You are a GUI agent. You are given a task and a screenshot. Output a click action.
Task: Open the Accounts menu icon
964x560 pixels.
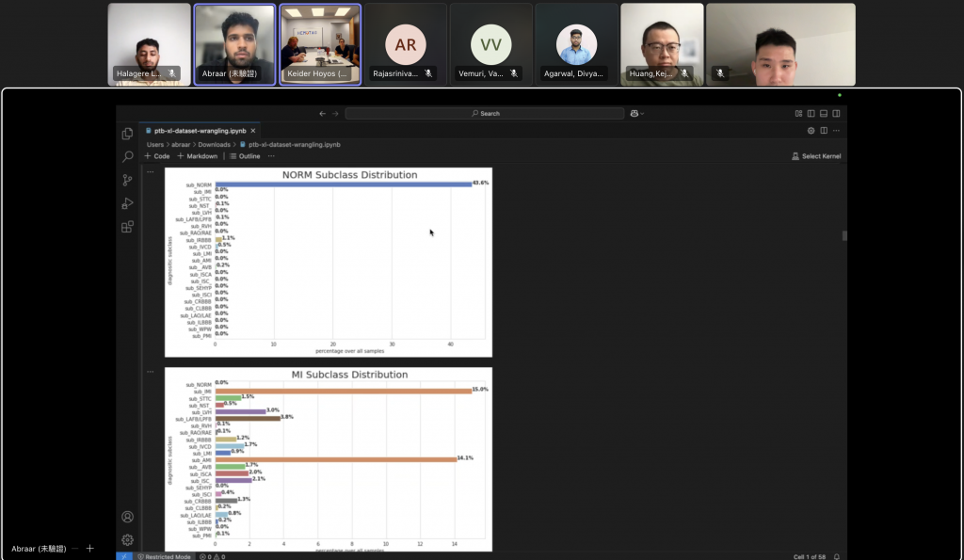[x=127, y=517]
